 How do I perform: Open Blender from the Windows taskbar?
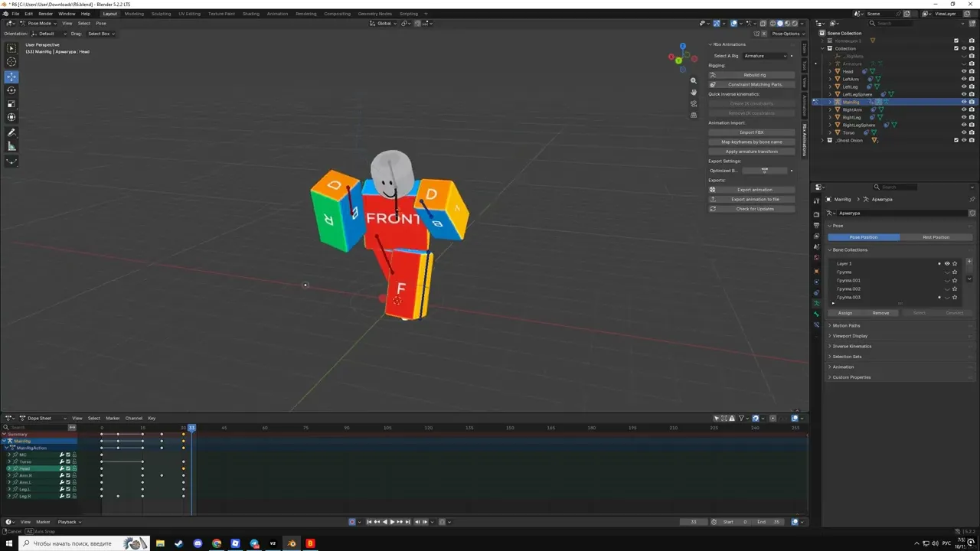[x=291, y=543]
